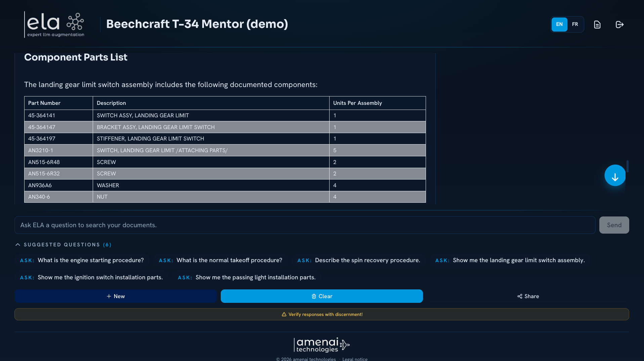Click the amenai technologies footer logo
This screenshot has height=361, width=644.
point(322,345)
